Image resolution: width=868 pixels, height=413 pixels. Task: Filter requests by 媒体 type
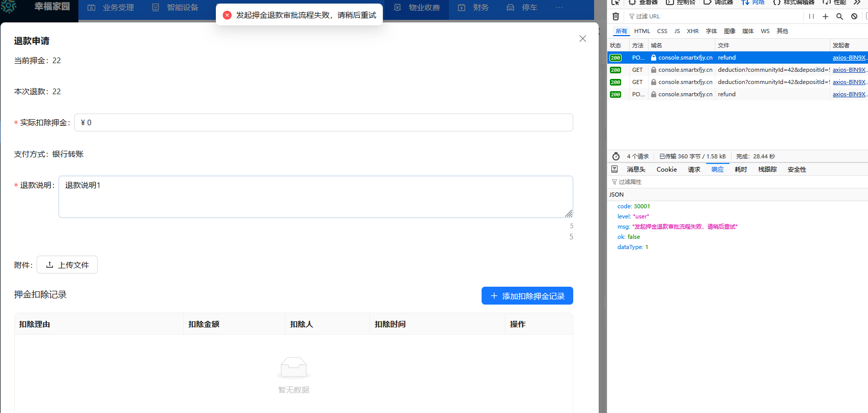(748, 31)
